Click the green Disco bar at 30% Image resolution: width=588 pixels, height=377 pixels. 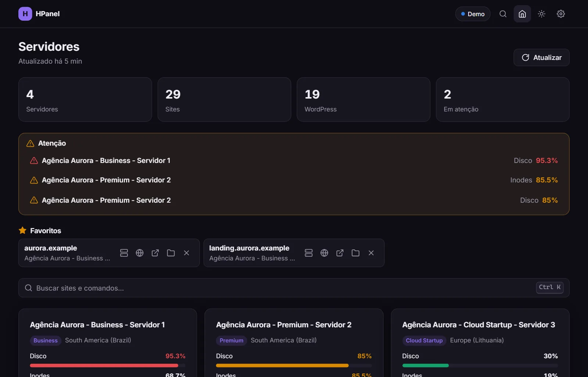pos(480,366)
